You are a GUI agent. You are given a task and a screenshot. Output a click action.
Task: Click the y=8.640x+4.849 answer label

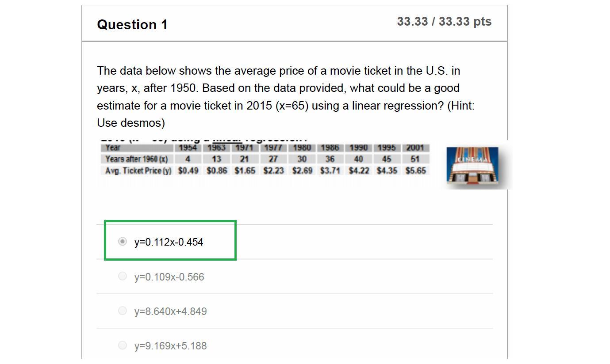(x=170, y=311)
